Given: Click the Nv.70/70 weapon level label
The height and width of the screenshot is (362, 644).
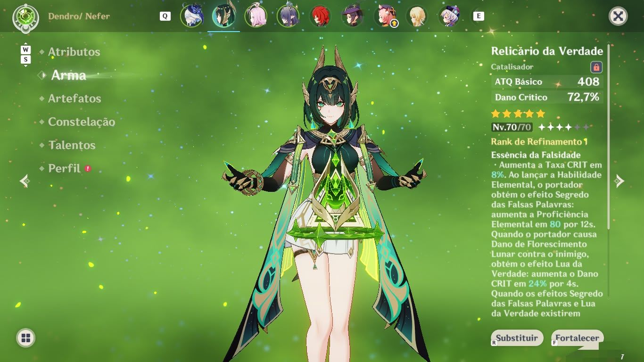Looking at the screenshot, I should coord(512,127).
